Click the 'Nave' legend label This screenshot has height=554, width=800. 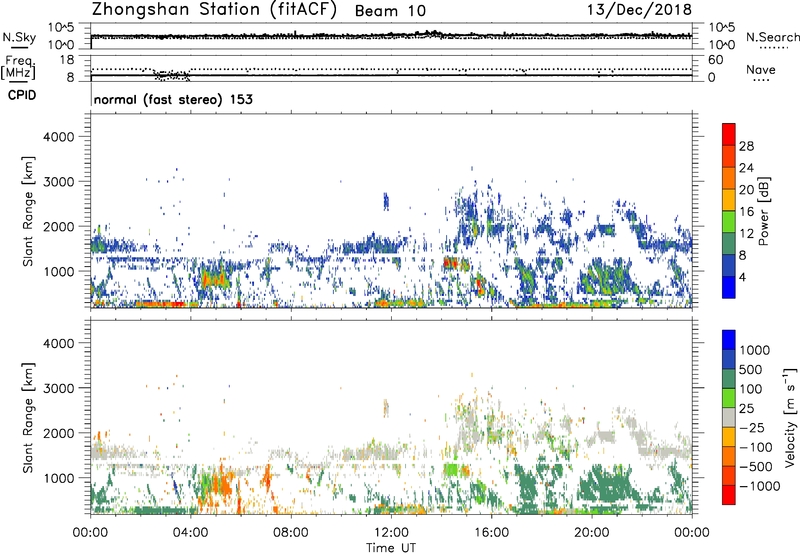click(x=761, y=69)
